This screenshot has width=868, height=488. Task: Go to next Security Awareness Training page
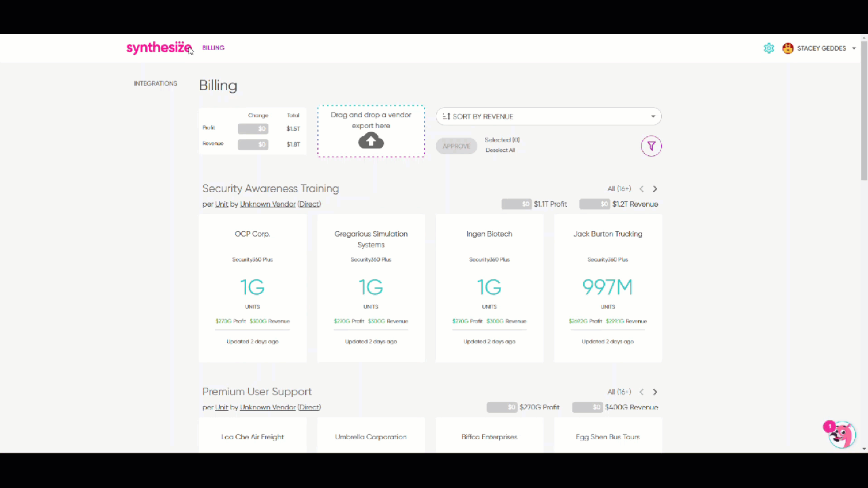coord(655,189)
